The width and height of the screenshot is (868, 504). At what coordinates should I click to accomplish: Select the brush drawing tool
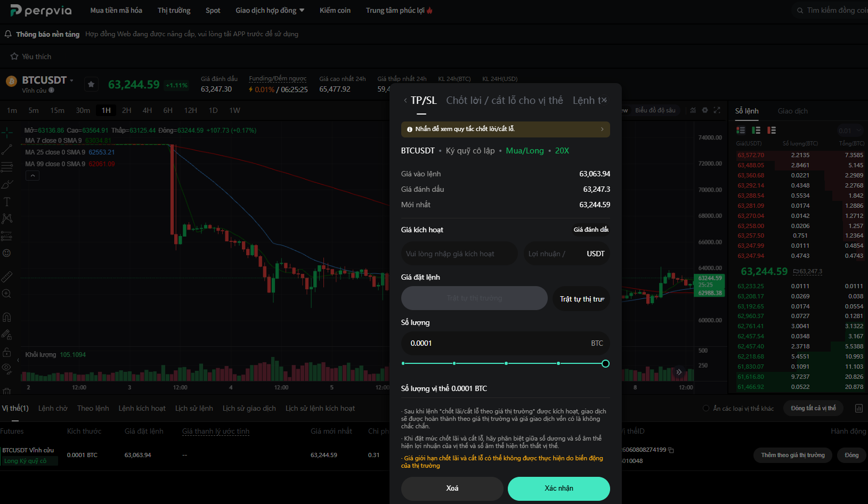(7, 185)
